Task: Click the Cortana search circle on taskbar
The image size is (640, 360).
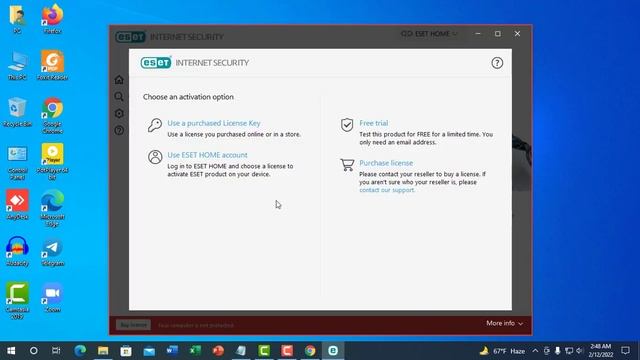Action: pyautogui.click(x=33, y=351)
